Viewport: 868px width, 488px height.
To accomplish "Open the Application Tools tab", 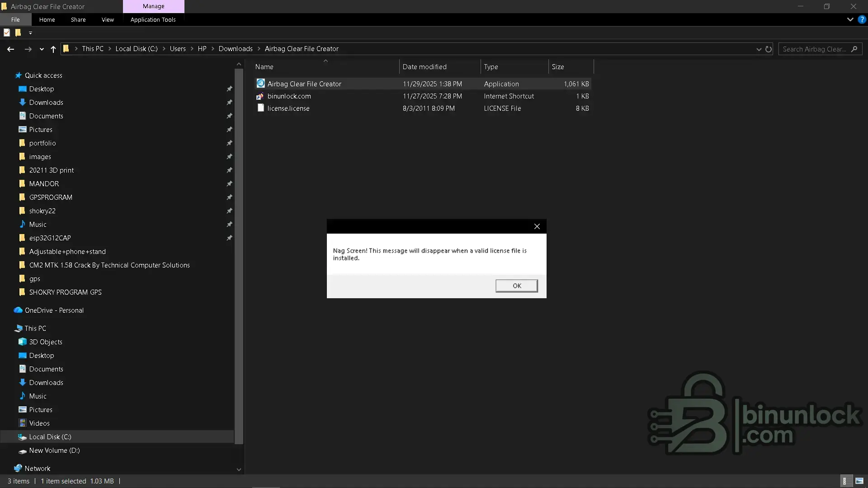I will point(153,19).
